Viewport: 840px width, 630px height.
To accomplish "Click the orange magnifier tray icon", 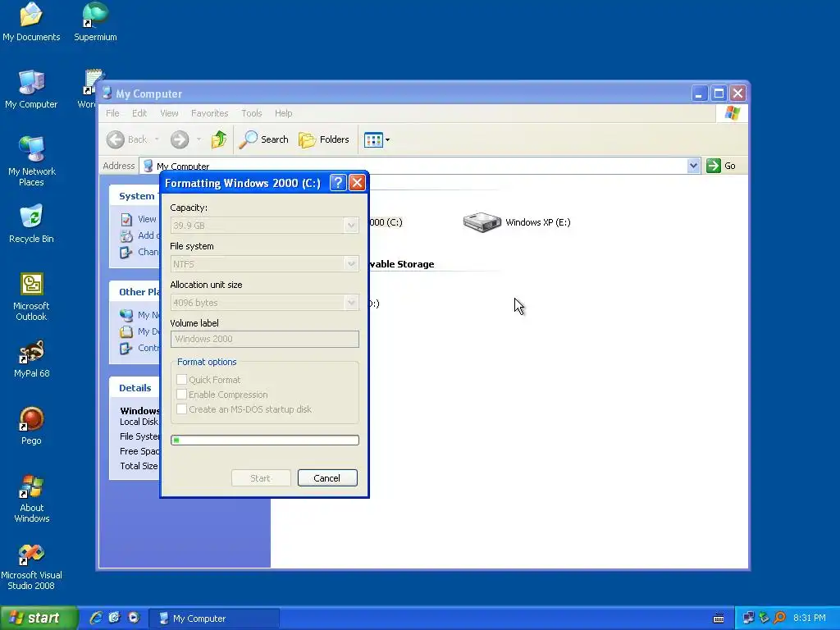I will 780,619.
